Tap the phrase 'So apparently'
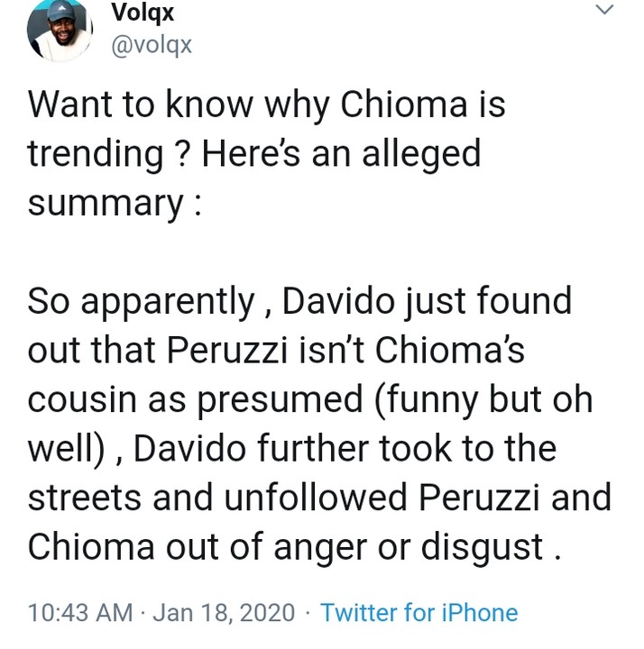The image size is (644, 649). coord(140,302)
